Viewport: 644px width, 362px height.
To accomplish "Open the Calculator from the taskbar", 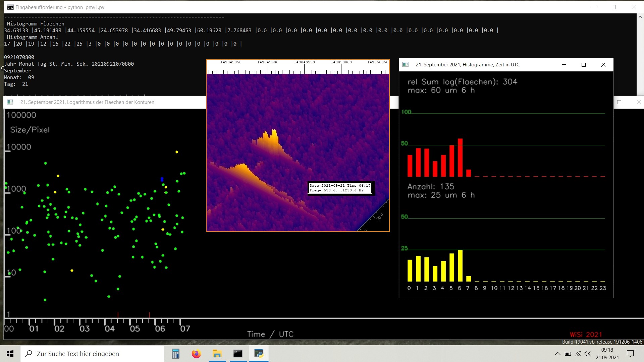I will click(175, 354).
